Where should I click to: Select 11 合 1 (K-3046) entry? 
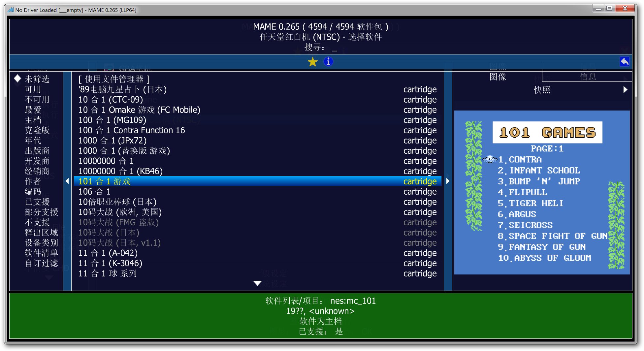[257, 263]
